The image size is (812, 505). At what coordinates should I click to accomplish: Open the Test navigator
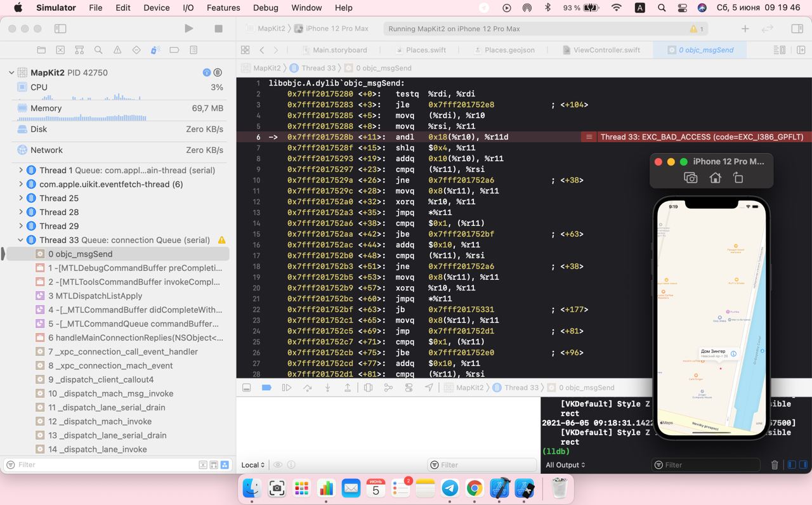[136, 50]
